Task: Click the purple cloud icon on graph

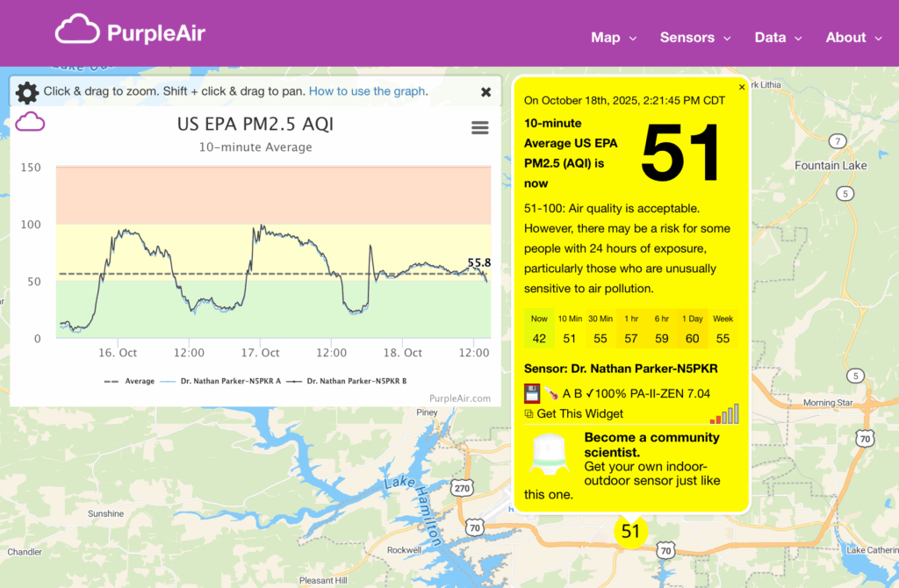Action: coord(30,121)
